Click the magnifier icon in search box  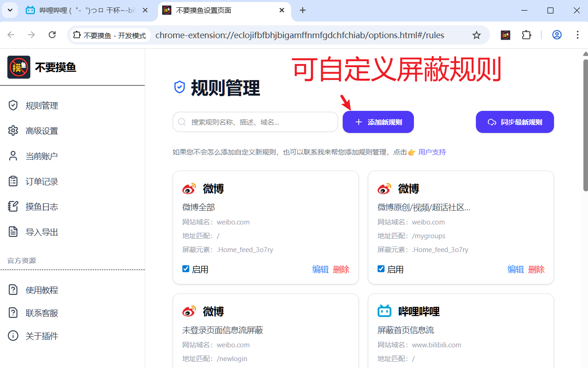[182, 122]
